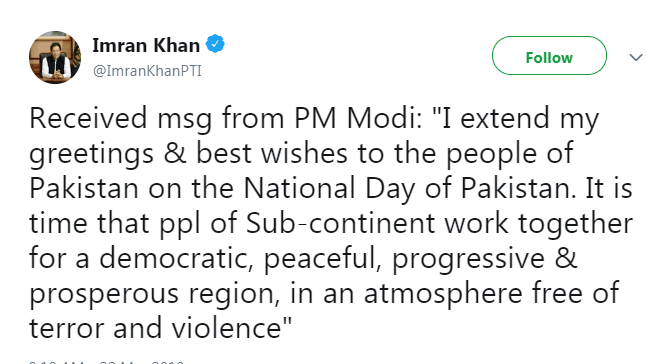Viewport: 672px width, 364px height.
Task: Open the Imran Khan display name link
Action: coord(146,45)
